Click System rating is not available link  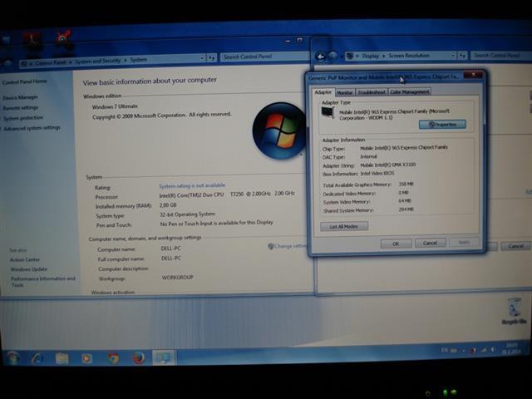[192, 185]
